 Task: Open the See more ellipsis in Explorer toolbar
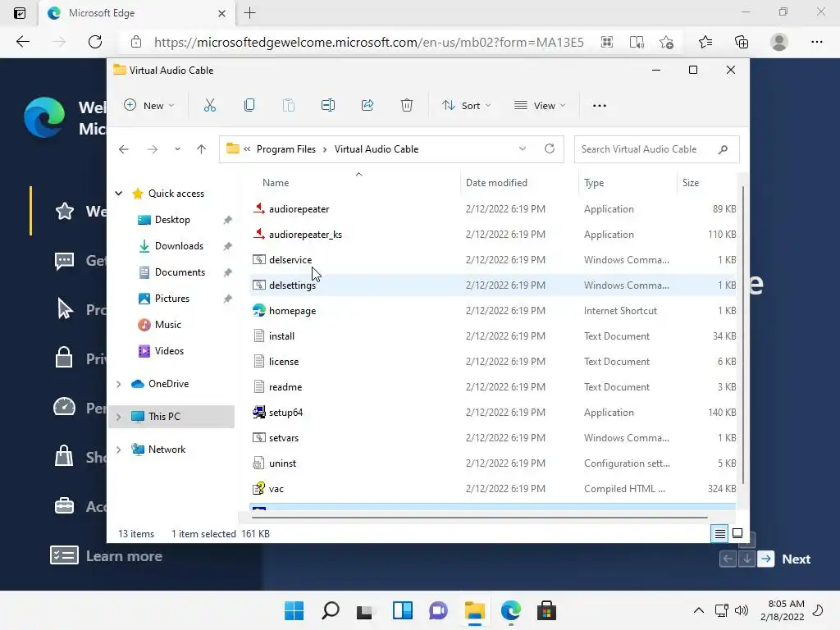600,106
